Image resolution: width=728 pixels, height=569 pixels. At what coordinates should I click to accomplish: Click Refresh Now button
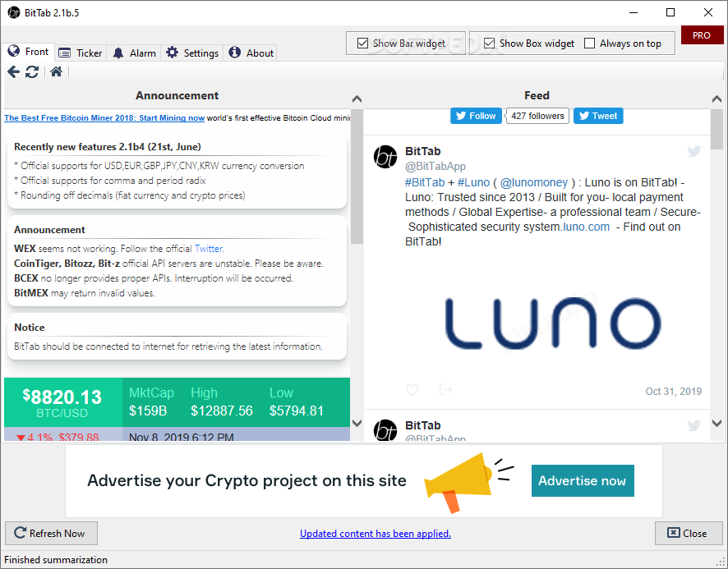click(x=51, y=533)
